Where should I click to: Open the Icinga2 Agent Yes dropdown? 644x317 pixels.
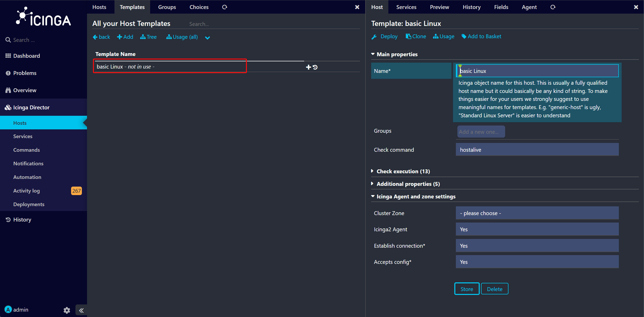pyautogui.click(x=537, y=229)
